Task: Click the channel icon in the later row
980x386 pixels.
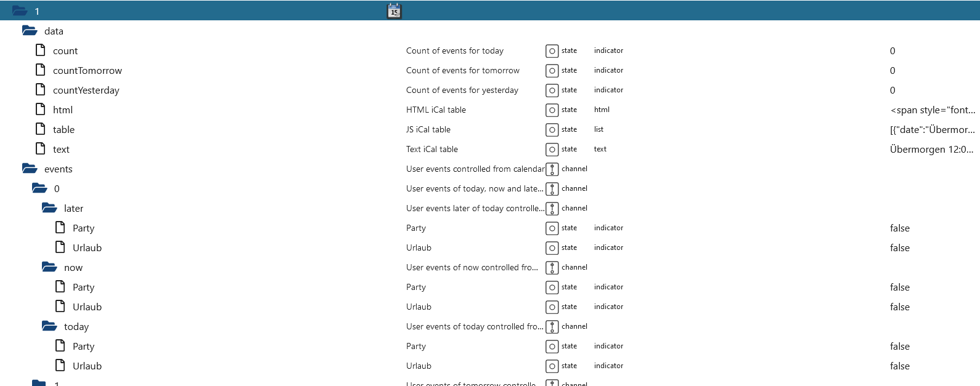Action: click(x=552, y=209)
